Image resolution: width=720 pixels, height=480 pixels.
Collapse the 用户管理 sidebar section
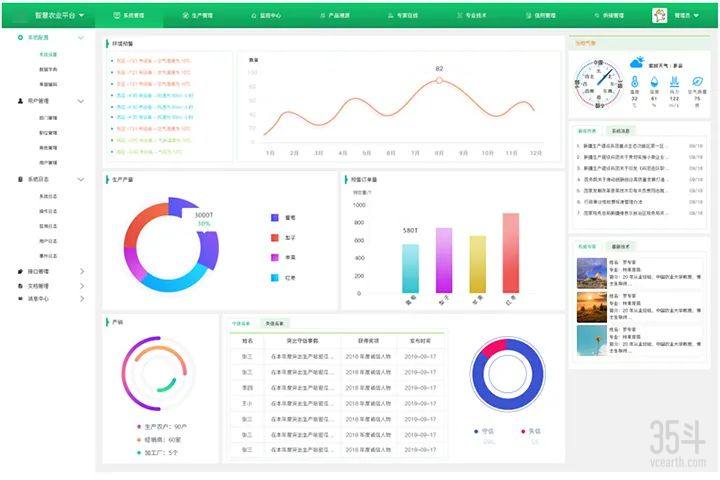click(81, 101)
